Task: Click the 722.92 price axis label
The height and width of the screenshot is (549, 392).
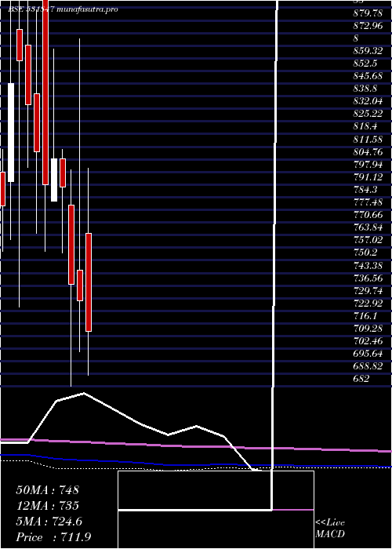Action: 368,303
